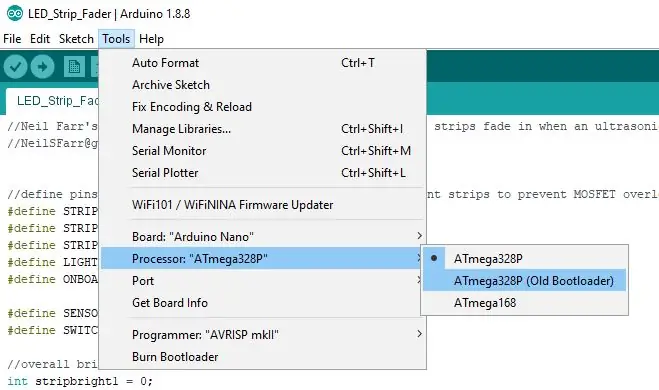
Task: Expand the Programmer: "AVRISP mkII" submenu
Action: (263, 335)
